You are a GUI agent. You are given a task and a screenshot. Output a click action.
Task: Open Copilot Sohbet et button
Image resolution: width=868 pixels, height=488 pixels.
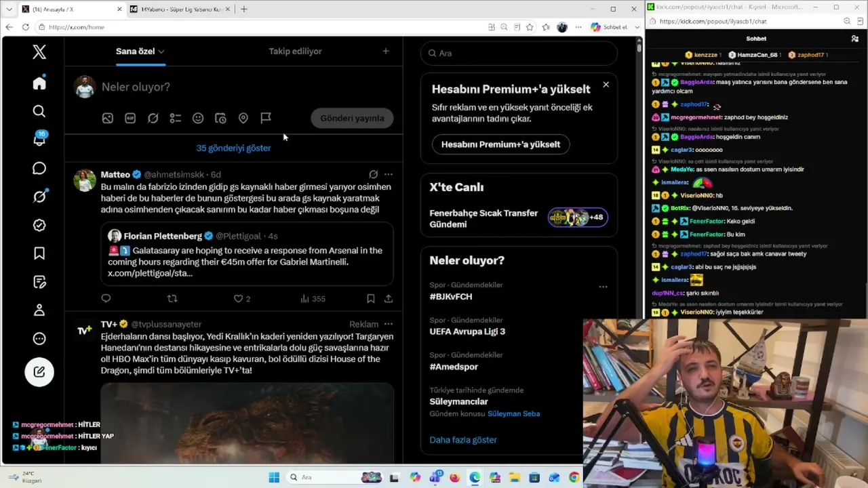pos(609,27)
